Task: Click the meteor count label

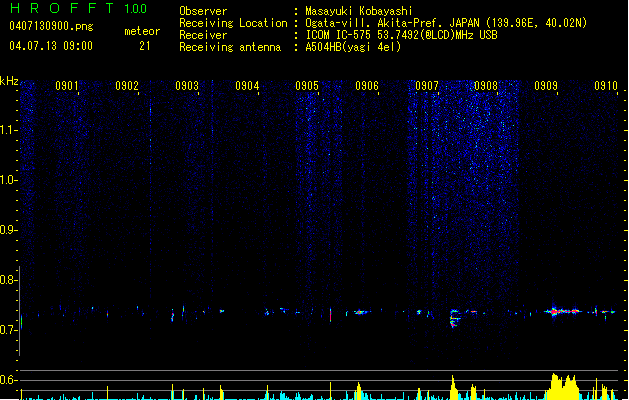Action: pyautogui.click(x=142, y=31)
